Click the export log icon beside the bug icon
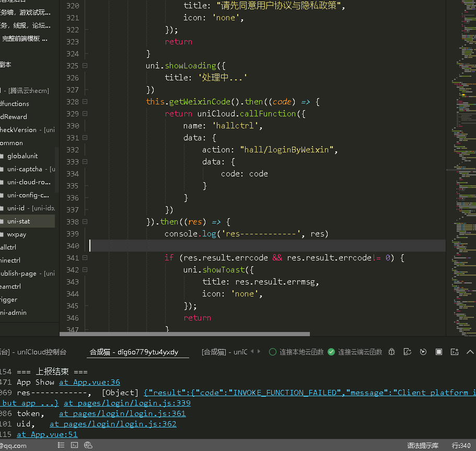The width and height of the screenshot is (476, 451). pyautogui.click(x=408, y=352)
